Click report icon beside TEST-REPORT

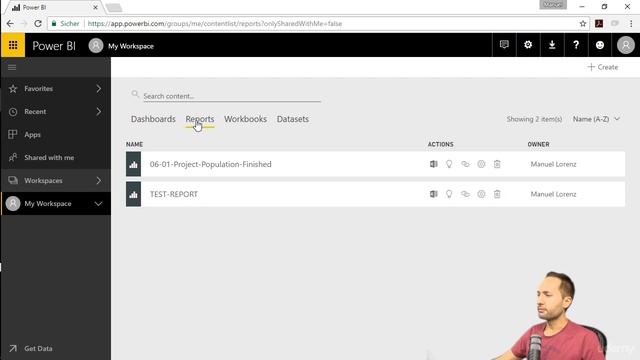[x=133, y=194]
